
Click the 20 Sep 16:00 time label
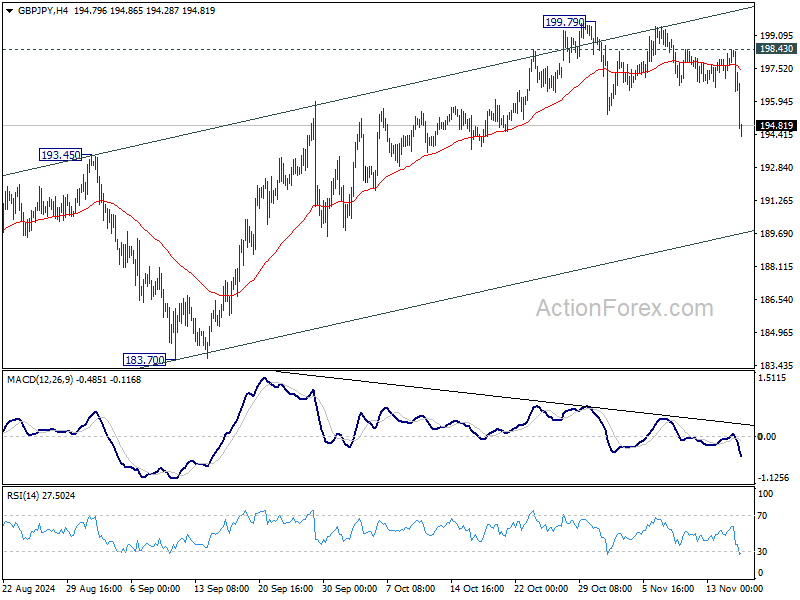point(285,588)
